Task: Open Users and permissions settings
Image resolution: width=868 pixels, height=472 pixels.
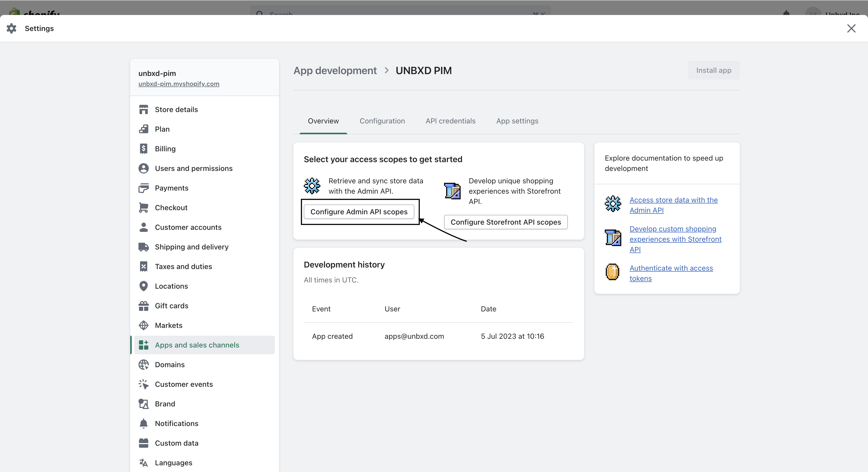Action: click(204, 168)
